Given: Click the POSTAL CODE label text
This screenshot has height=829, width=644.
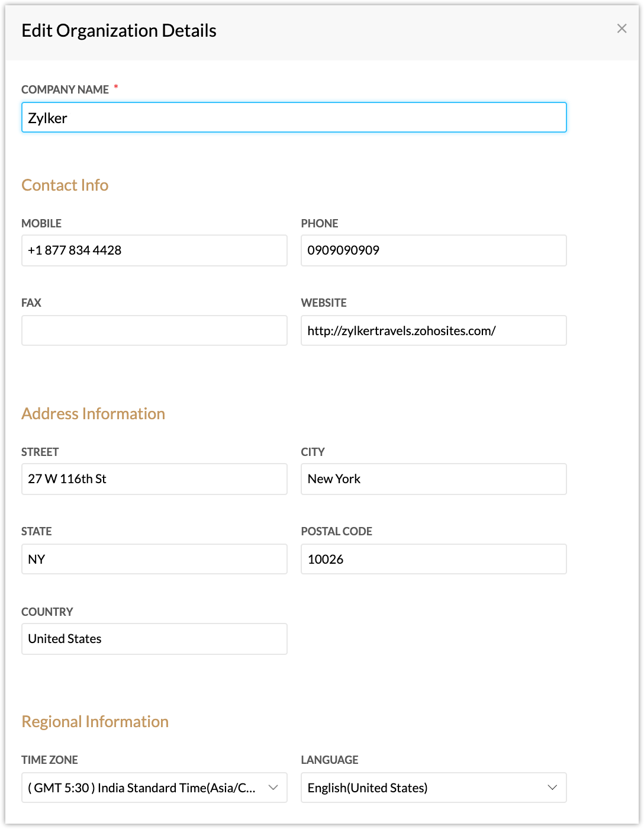Looking at the screenshot, I should [337, 531].
